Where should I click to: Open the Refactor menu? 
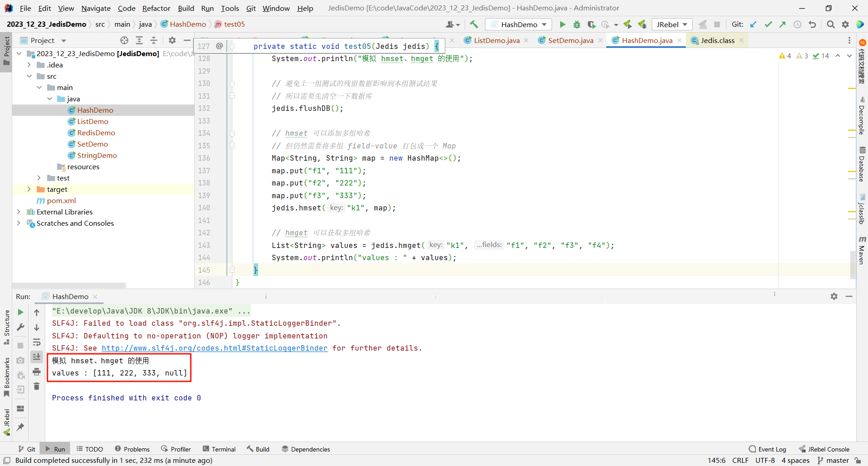coord(156,8)
